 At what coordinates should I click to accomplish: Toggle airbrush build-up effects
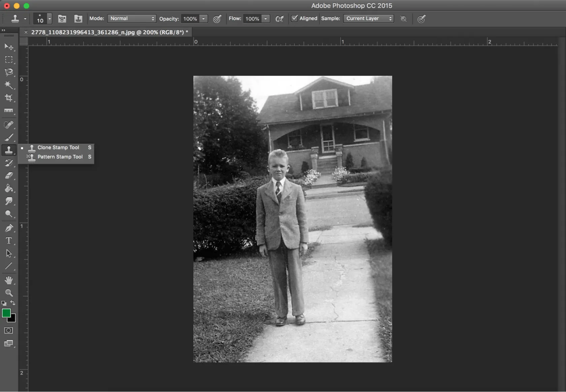pyautogui.click(x=279, y=19)
